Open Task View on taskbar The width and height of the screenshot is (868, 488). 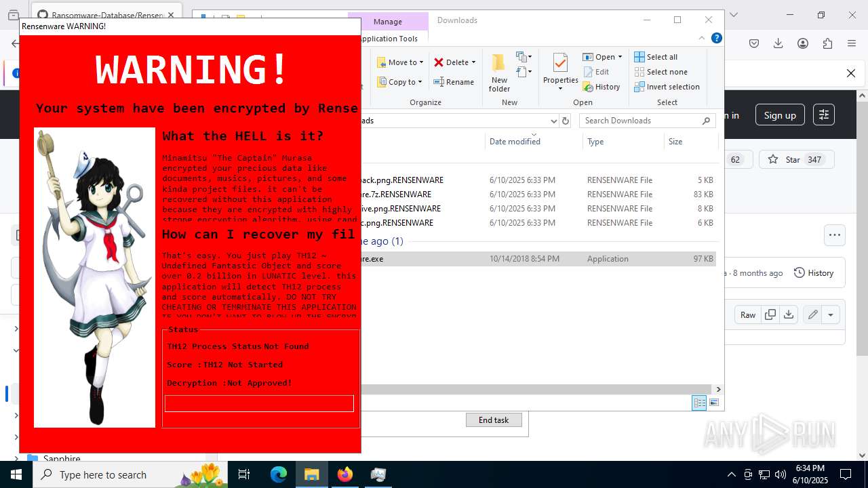tap(244, 474)
